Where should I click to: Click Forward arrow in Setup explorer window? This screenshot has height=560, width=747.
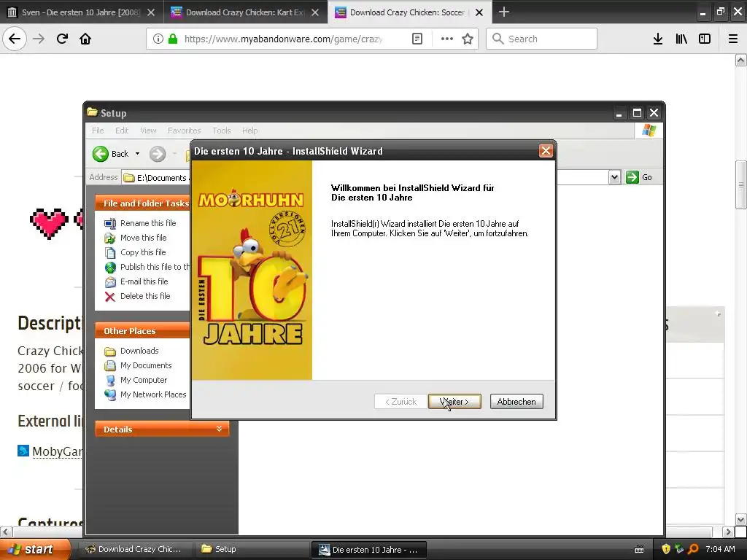[158, 154]
